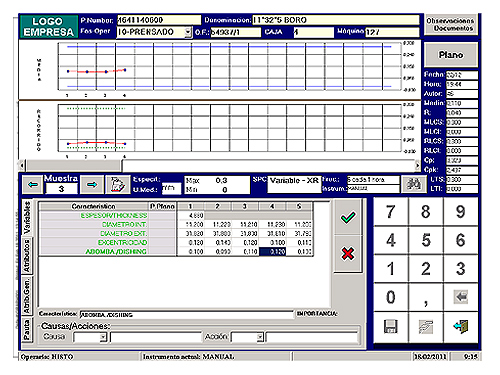
Task: Click the Causa description text field
Action: click(x=156, y=337)
